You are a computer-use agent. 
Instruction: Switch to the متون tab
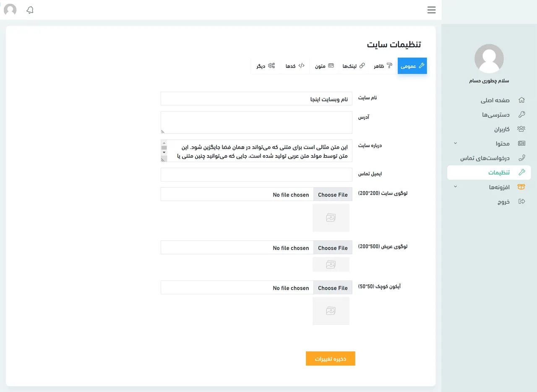pos(324,66)
